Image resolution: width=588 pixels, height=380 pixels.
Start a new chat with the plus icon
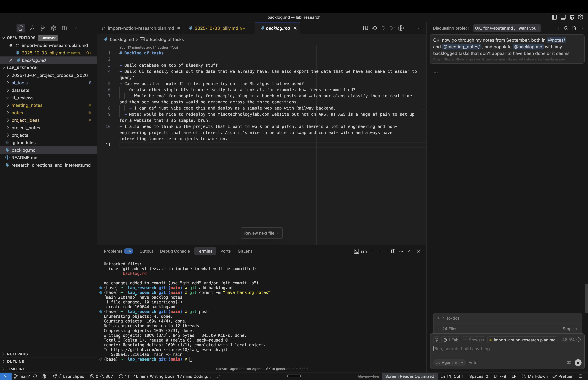pyautogui.click(x=559, y=28)
